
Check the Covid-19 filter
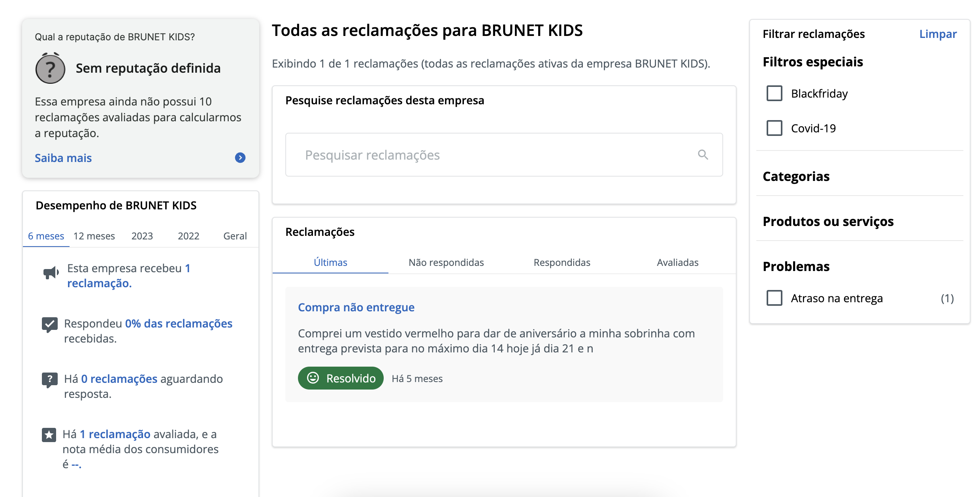(x=775, y=128)
